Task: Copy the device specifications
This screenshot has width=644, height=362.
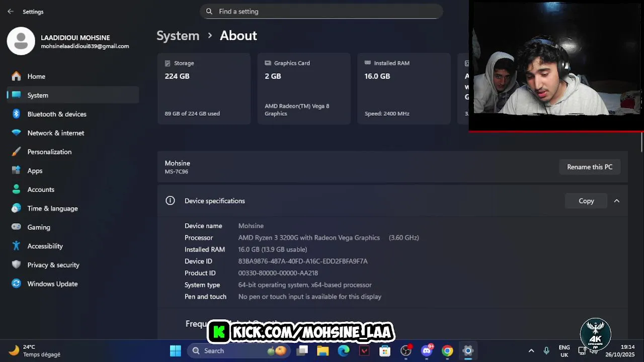Action: (x=586, y=201)
